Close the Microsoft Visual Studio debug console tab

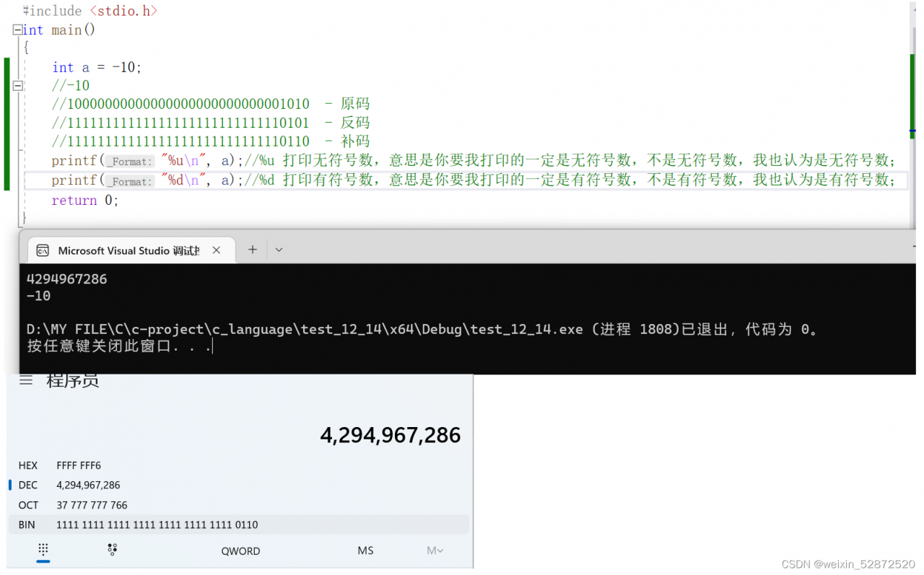pos(216,250)
